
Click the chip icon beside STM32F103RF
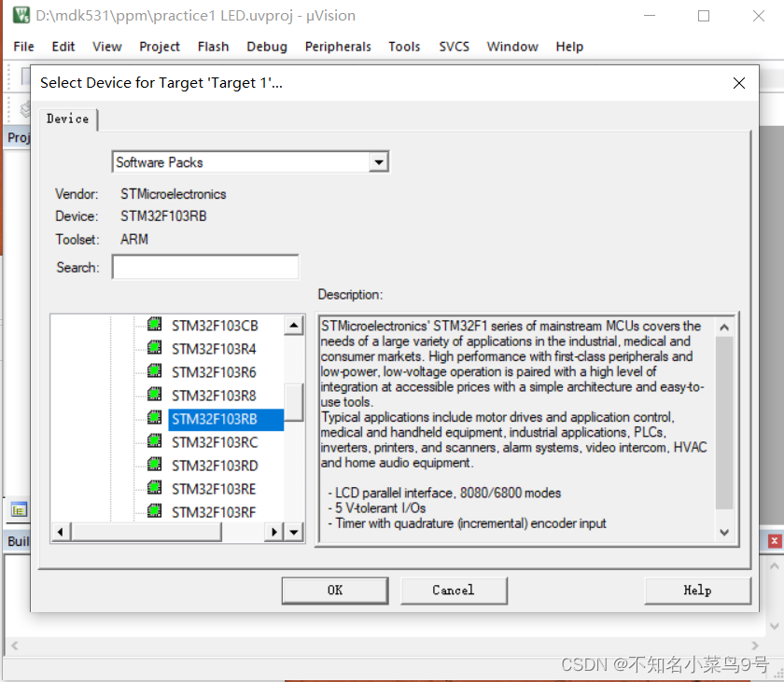point(155,510)
